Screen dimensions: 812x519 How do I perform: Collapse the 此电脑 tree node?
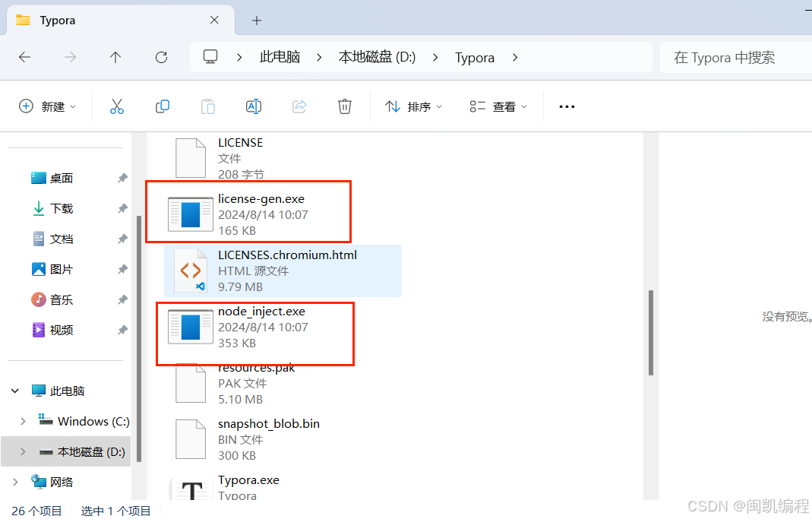[15, 391]
